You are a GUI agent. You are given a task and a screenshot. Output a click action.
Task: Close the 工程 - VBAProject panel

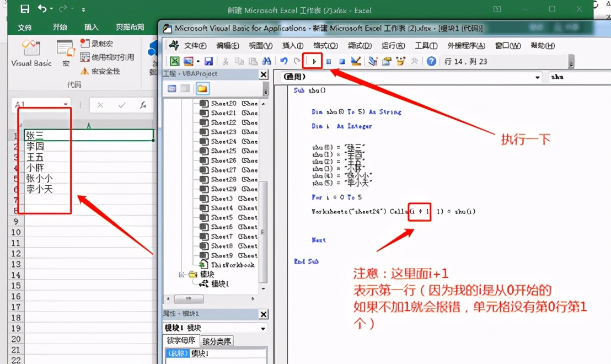264,74
